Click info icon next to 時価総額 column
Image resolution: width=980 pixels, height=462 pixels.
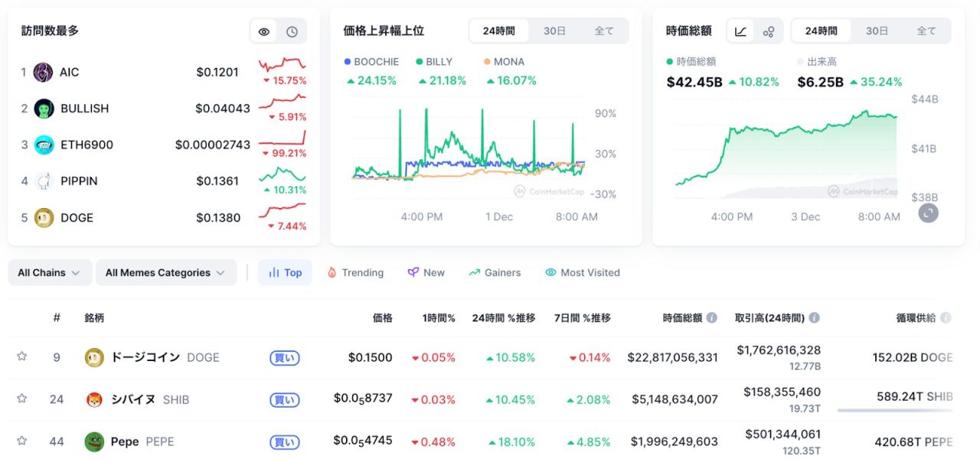click(712, 317)
